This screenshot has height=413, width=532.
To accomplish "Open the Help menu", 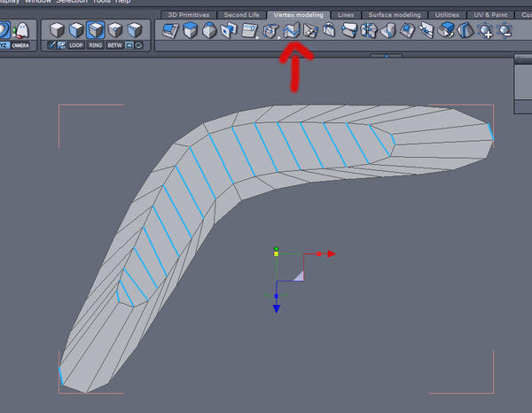I will click(122, 2).
